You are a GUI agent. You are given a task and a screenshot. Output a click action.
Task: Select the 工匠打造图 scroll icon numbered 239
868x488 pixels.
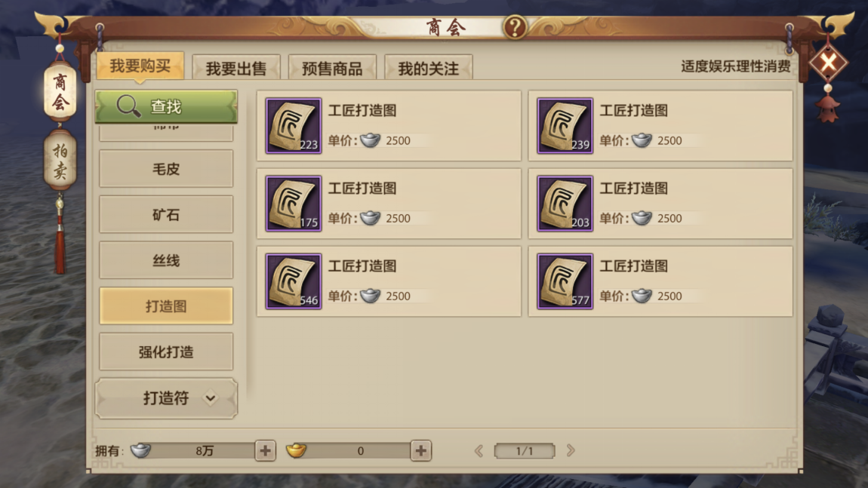[x=565, y=126]
